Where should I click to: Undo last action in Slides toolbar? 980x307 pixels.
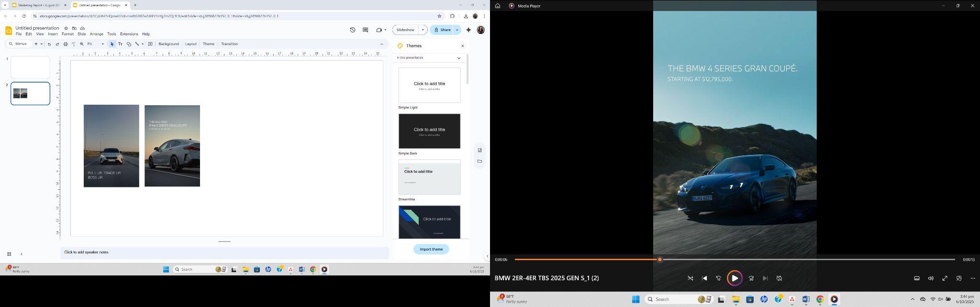(x=49, y=44)
